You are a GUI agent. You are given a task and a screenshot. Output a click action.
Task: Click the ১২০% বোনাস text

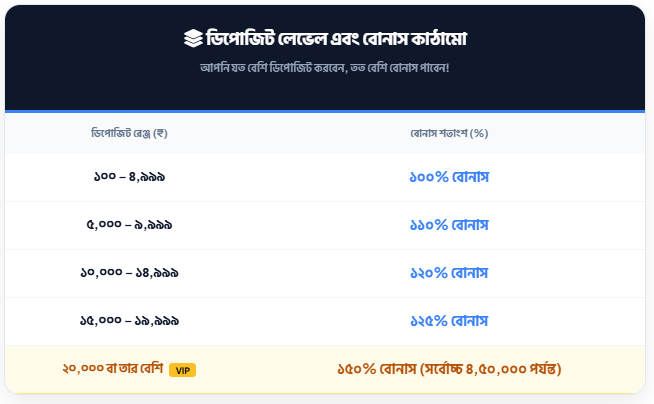[x=449, y=273]
